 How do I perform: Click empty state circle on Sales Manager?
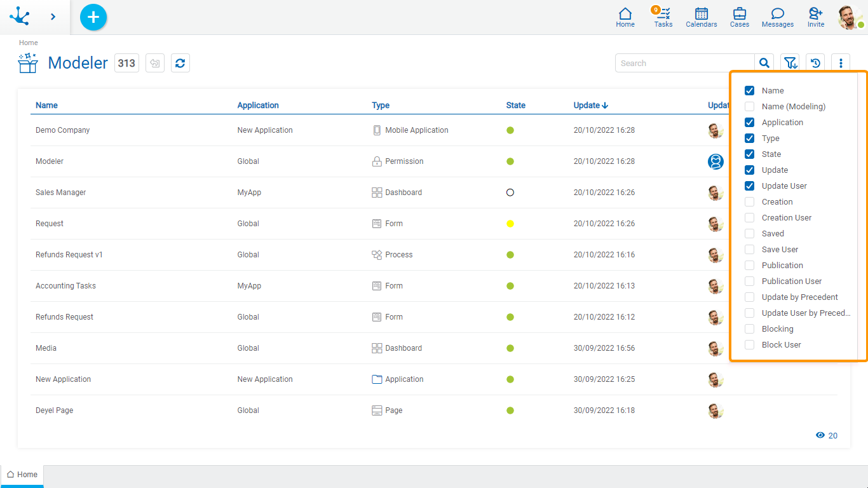tap(510, 193)
